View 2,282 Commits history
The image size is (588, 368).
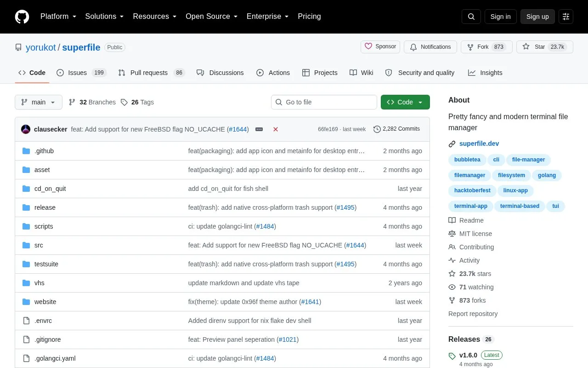(397, 129)
